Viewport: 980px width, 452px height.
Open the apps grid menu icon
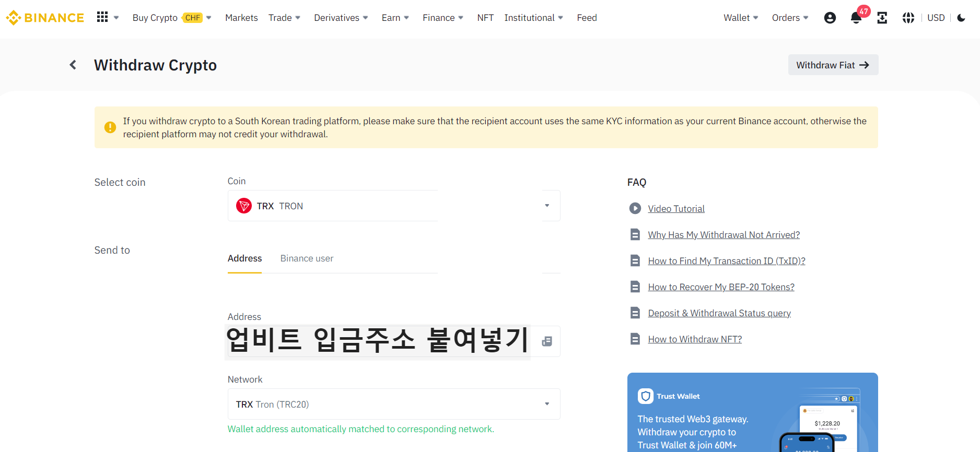[x=102, y=17]
